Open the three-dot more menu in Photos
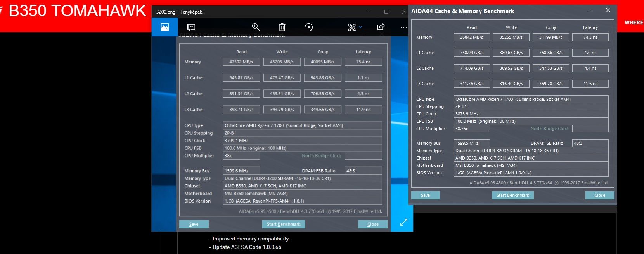644x254 pixels. point(404,27)
